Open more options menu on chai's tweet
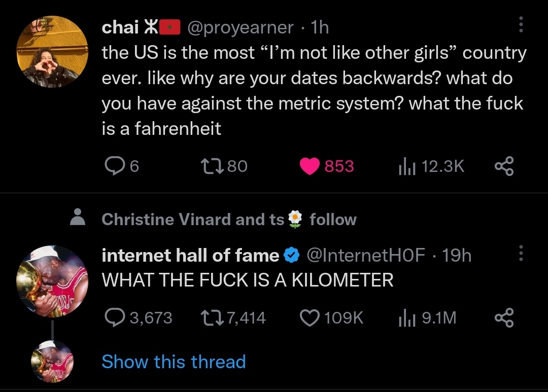This screenshot has width=548, height=392. 521,24
